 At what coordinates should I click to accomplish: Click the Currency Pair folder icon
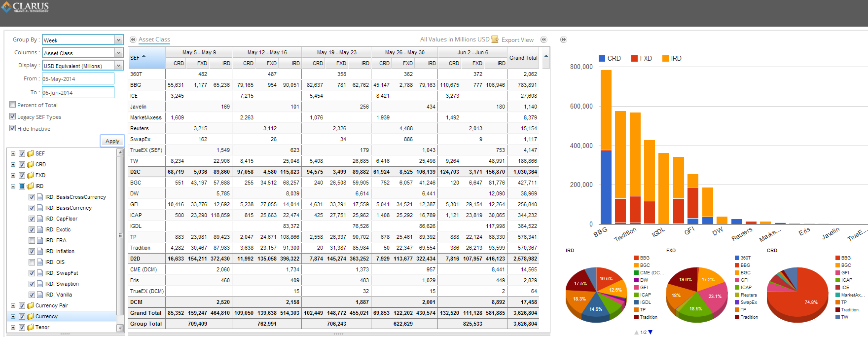click(x=31, y=305)
